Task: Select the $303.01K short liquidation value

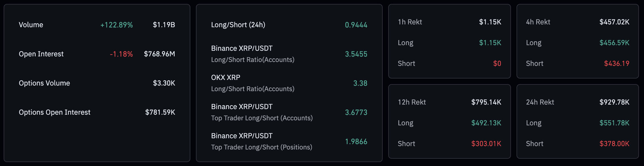Action: click(x=486, y=144)
